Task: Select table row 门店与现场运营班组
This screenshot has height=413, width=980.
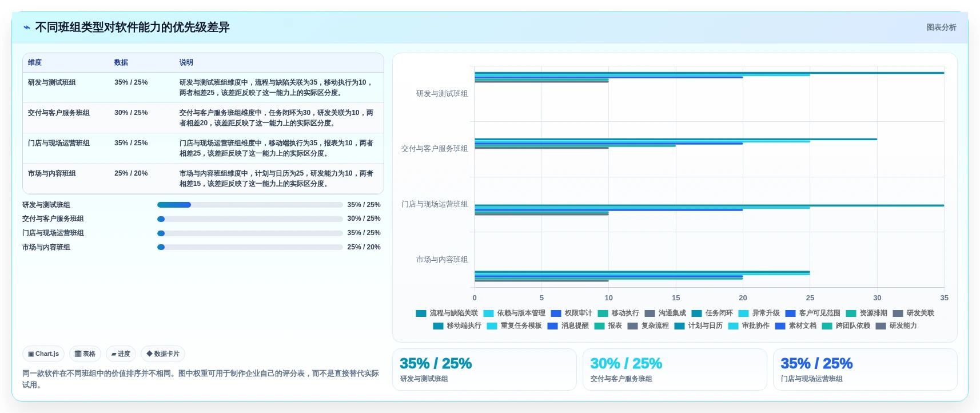Action: (x=203, y=148)
